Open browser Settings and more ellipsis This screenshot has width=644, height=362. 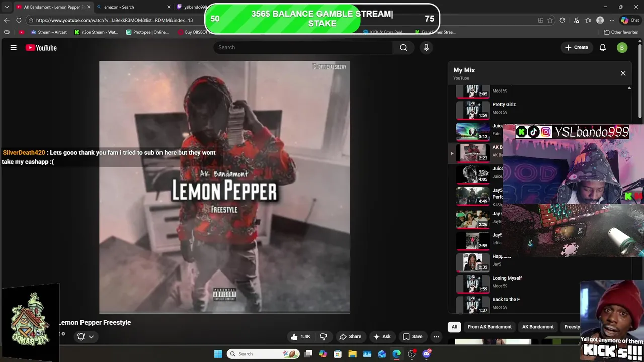pyautogui.click(x=612, y=20)
